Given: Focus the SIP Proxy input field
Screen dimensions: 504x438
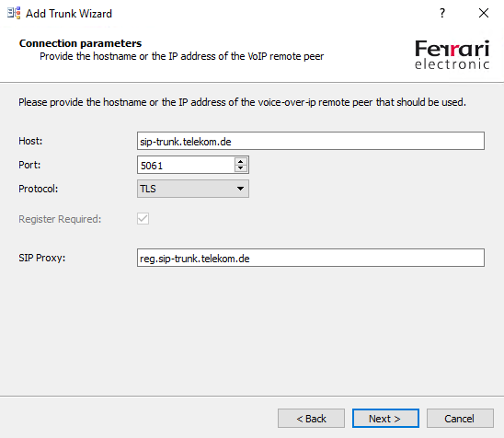Looking at the screenshot, I should [x=311, y=258].
